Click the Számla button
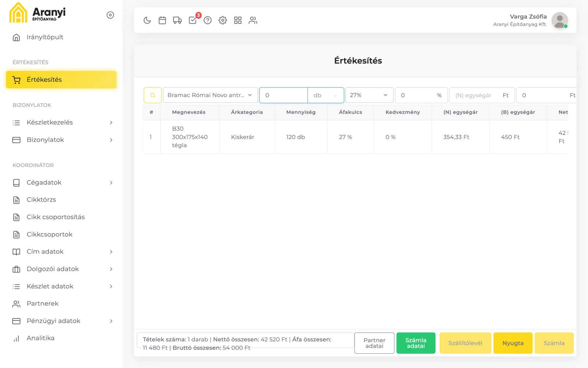 pyautogui.click(x=554, y=343)
